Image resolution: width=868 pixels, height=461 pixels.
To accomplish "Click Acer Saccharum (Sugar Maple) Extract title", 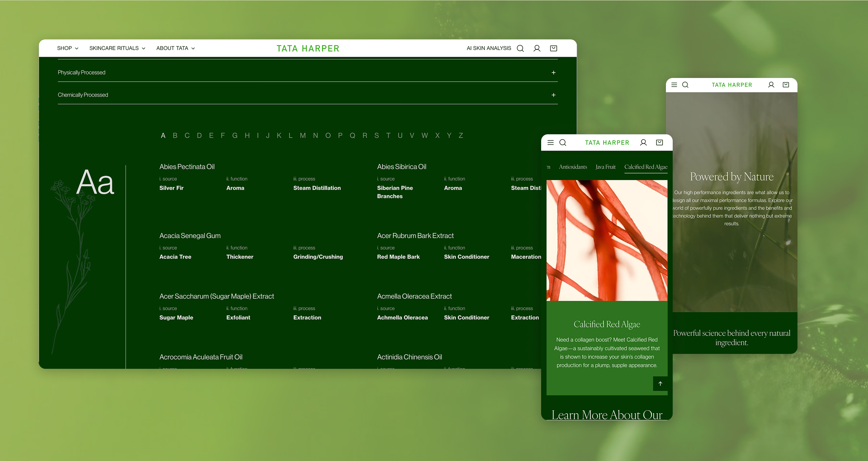I will (x=217, y=296).
